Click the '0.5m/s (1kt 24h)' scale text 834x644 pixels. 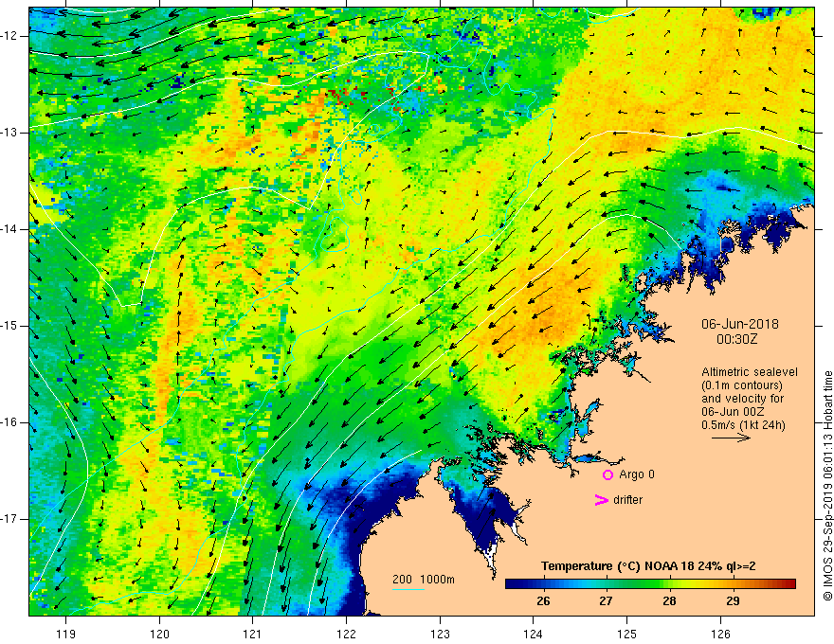pyautogui.click(x=743, y=424)
